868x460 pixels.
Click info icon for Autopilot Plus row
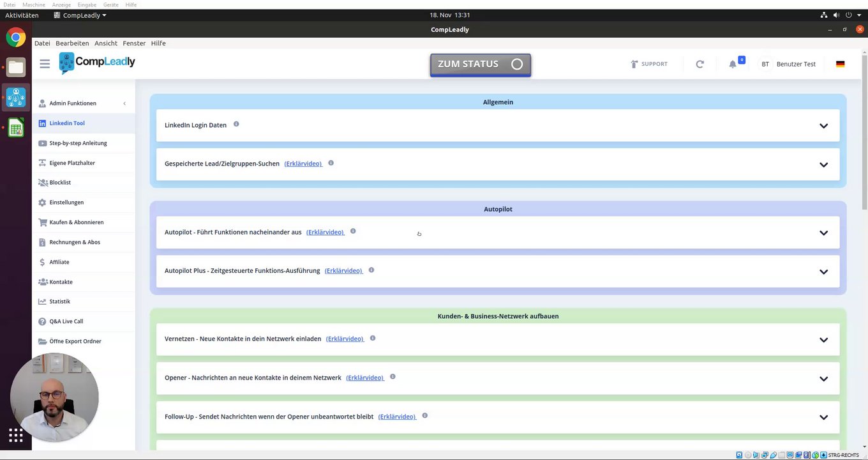(x=371, y=270)
